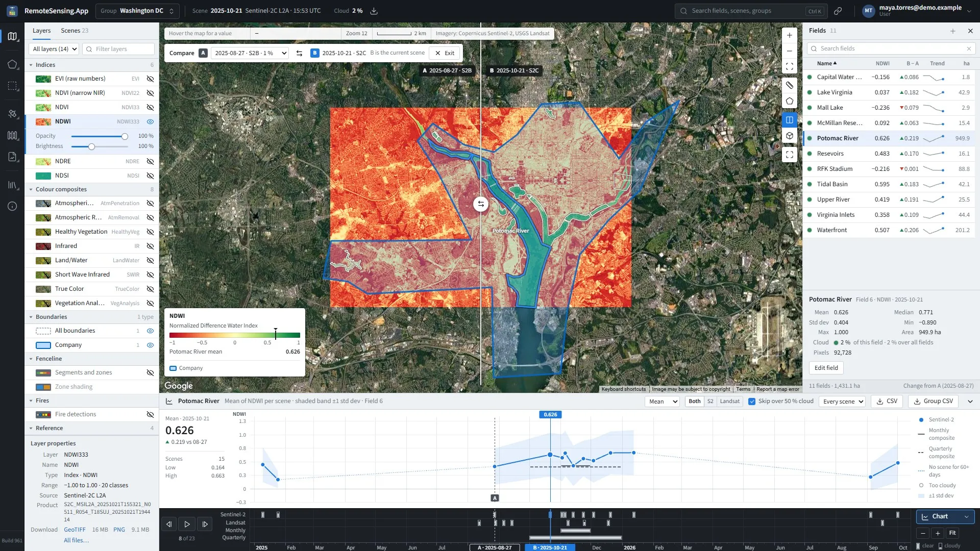Select the ruler measure tool
The height and width of the screenshot is (551, 980).
[x=789, y=85]
